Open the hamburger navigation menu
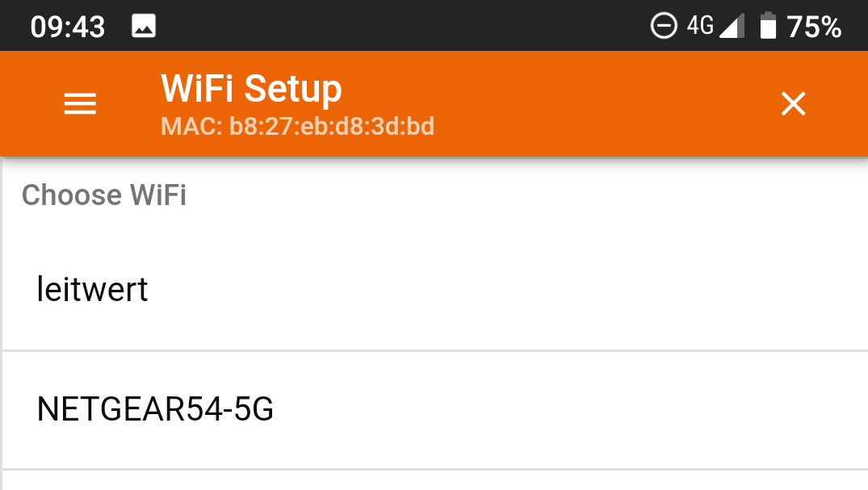Image resolution: width=868 pixels, height=490 pixels. tap(80, 104)
